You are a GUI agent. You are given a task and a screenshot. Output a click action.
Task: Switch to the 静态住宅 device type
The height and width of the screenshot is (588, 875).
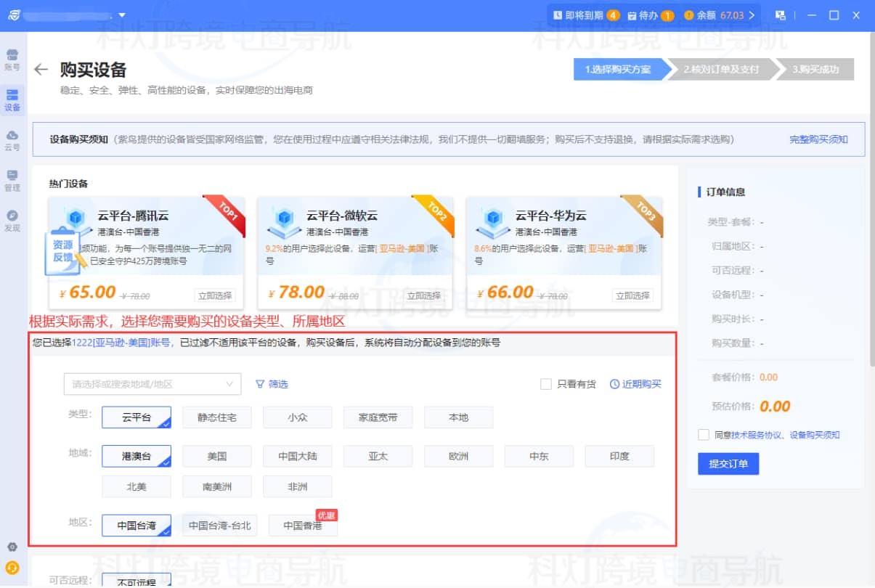216,417
